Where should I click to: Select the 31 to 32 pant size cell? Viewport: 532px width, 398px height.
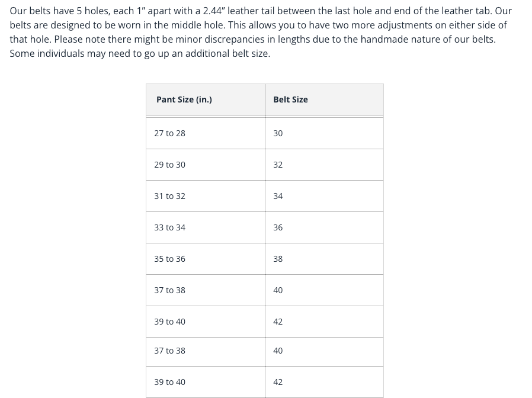pos(205,196)
